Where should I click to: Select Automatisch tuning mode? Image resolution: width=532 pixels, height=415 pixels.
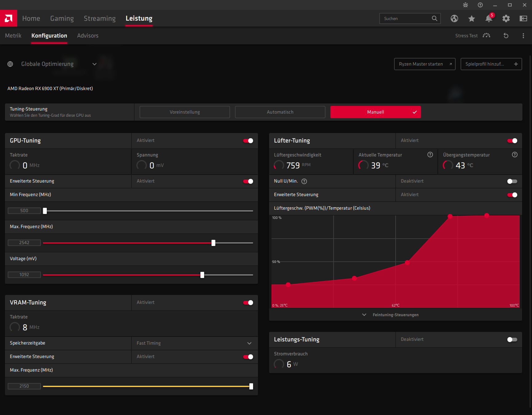(280, 112)
